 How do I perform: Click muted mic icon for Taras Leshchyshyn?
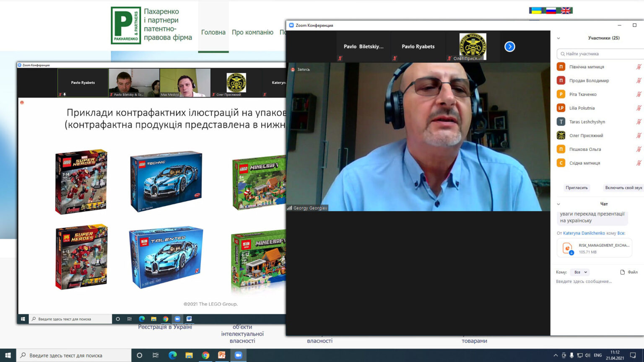click(639, 122)
